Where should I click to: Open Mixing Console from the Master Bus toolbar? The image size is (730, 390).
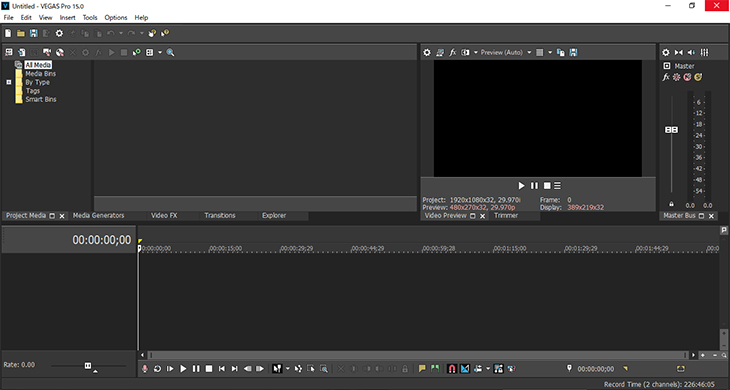(x=704, y=53)
